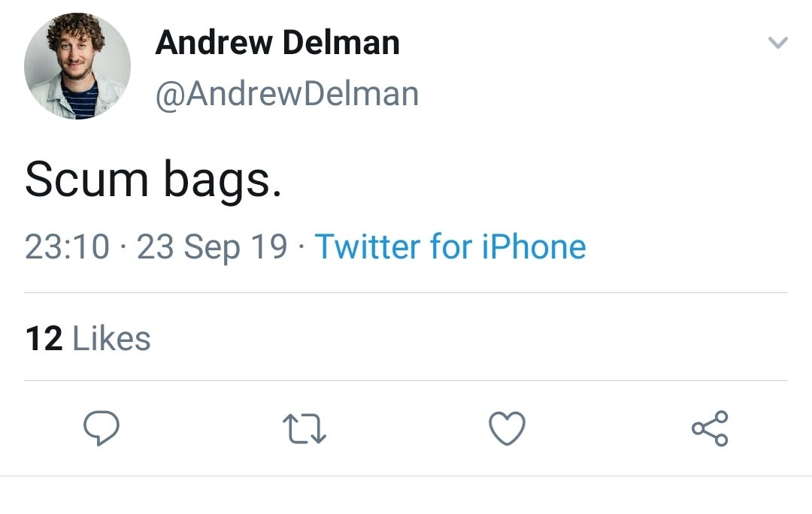
Task: Select the 23:10 timestamp
Action: 68,246
